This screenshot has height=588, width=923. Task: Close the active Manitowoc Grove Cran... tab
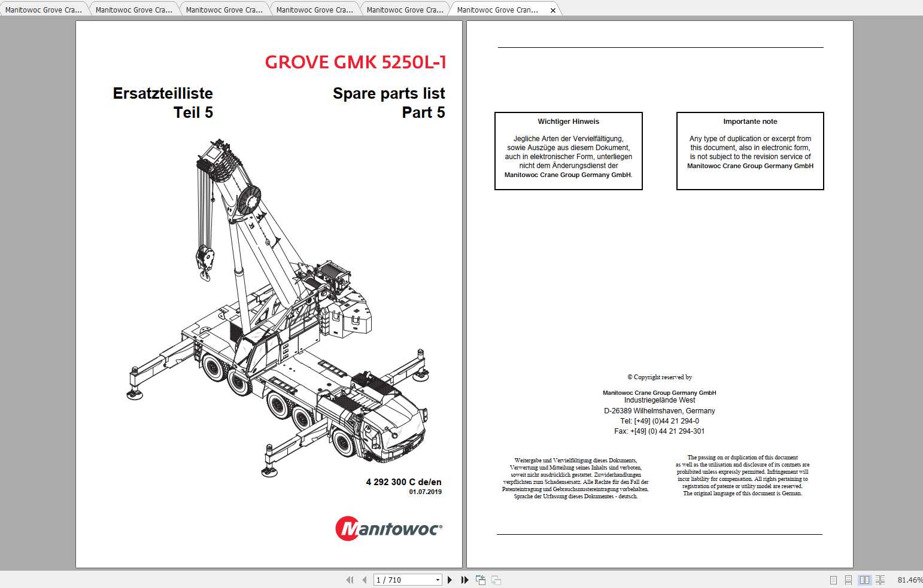[552, 10]
